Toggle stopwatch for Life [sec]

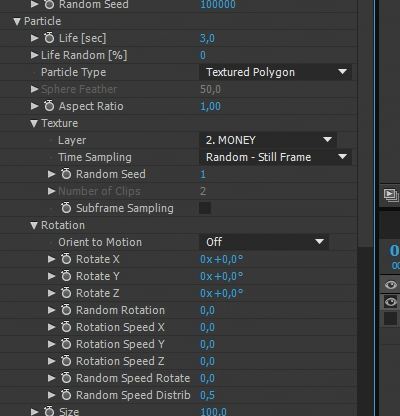click(49, 38)
